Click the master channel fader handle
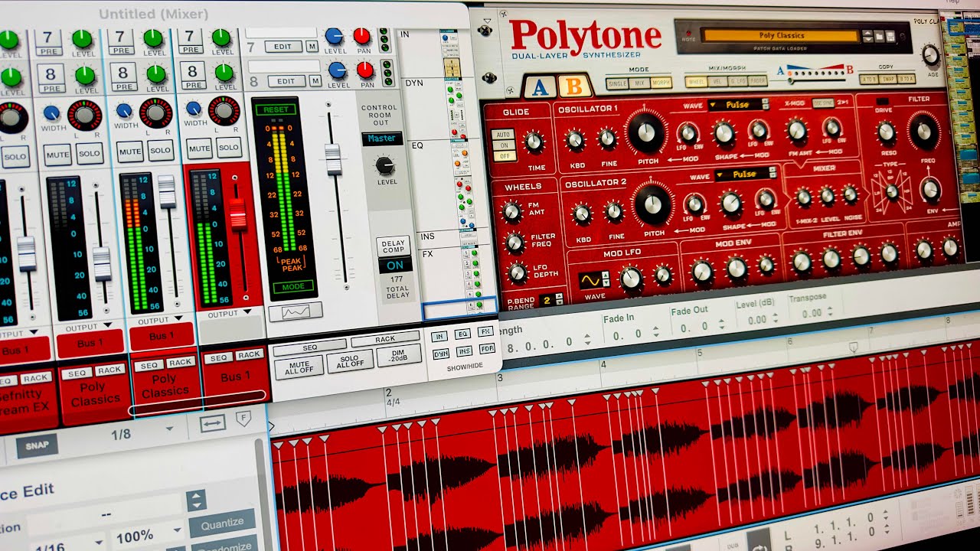The height and width of the screenshot is (551, 980). (x=333, y=160)
